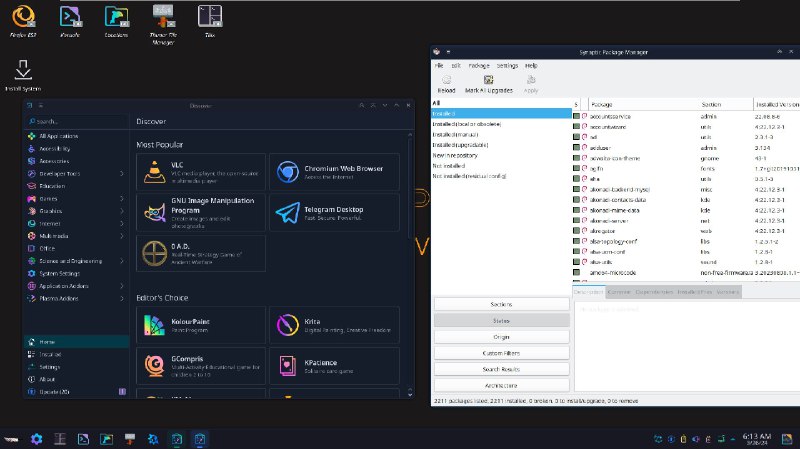This screenshot has height=449, width=800.
Task: Click the Discover search field
Action: click(x=77, y=121)
